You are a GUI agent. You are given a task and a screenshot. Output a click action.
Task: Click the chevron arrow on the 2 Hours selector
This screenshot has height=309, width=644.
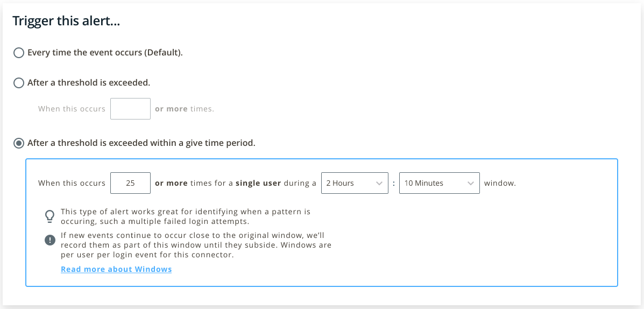coord(379,184)
